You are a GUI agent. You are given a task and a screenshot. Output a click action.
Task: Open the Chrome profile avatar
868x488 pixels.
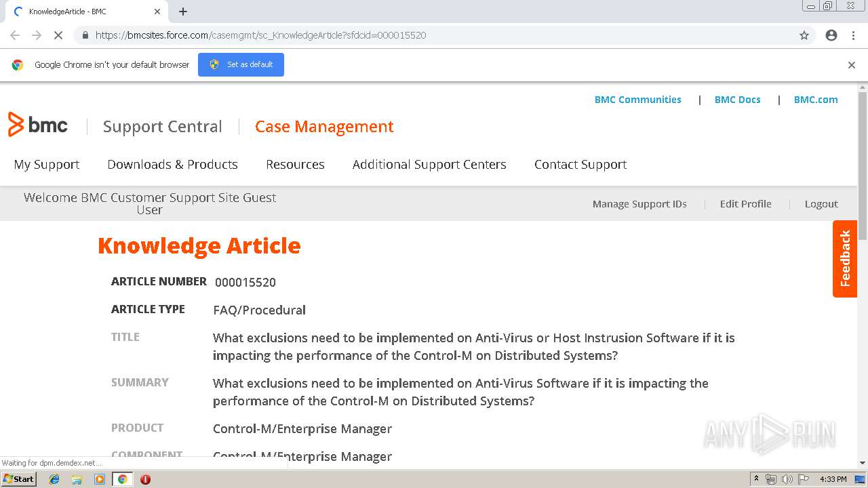point(831,35)
